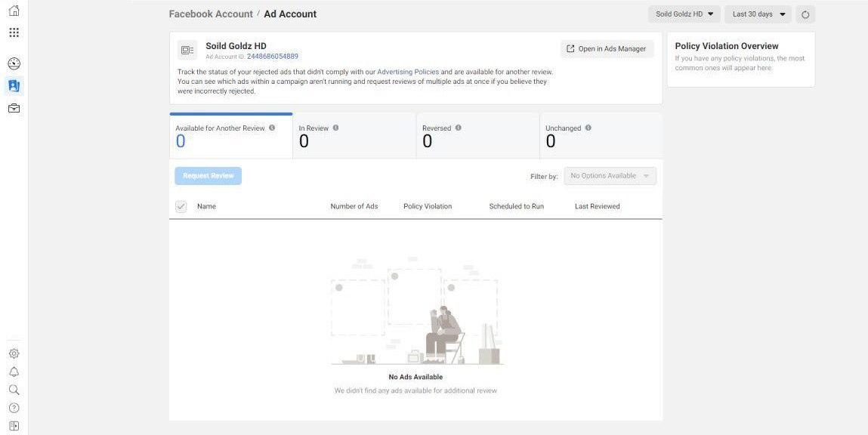Viewport: 868px width, 435px height.
Task: Click the Soild Goldz HD account name
Action: pos(236,46)
